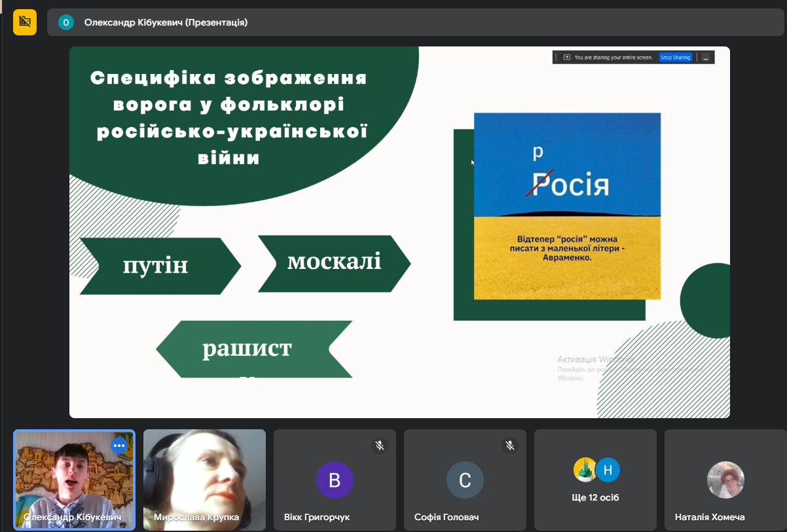
Task: Click the "Олександр Кібукевич (Презентація)" title bar
Action: click(x=166, y=23)
